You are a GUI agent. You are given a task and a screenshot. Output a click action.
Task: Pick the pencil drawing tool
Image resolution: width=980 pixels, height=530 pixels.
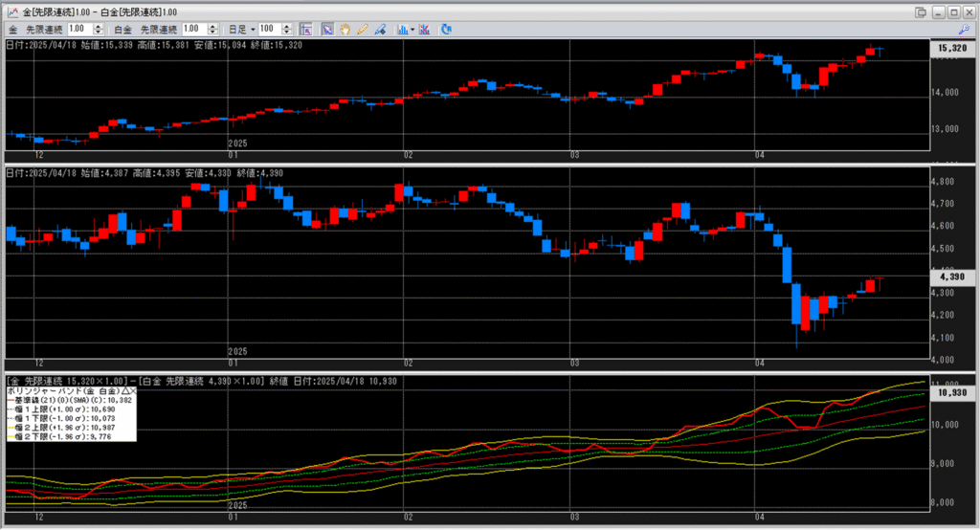click(363, 30)
